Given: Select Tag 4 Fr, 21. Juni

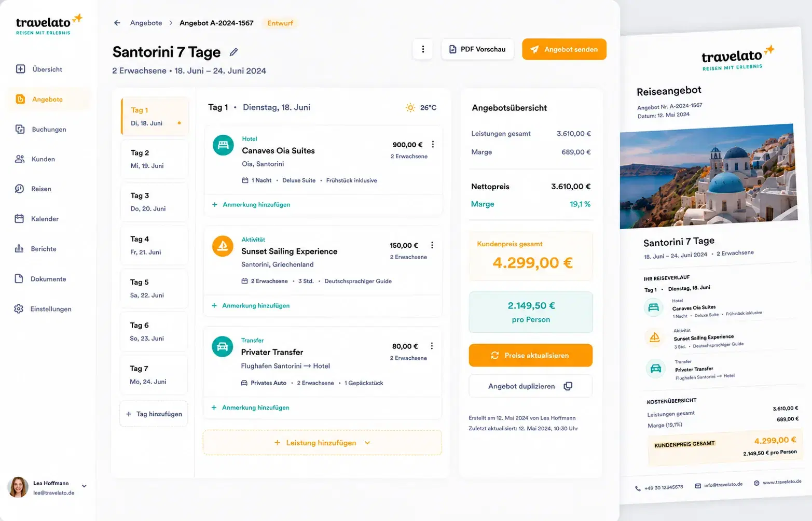Looking at the screenshot, I should tap(154, 245).
